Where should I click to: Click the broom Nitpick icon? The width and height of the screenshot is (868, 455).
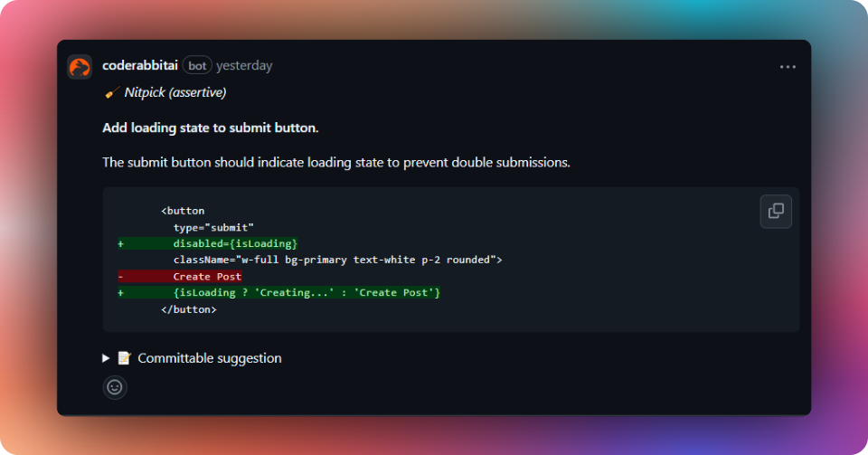point(112,92)
